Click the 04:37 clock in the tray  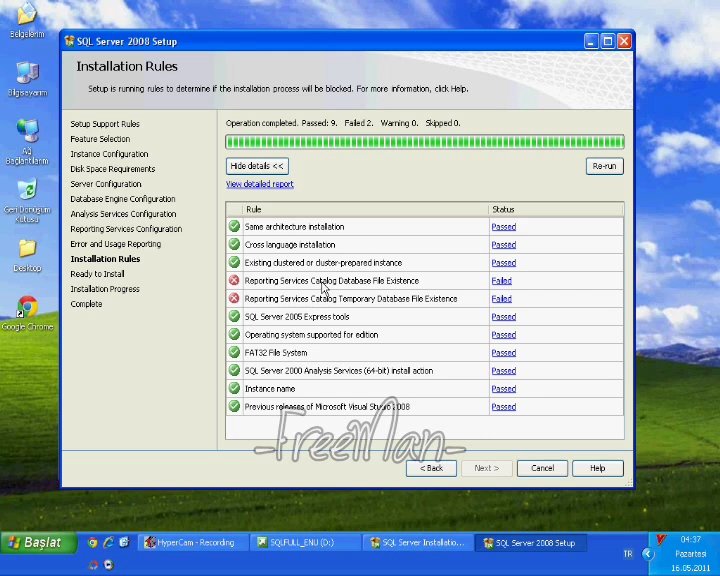[691, 539]
